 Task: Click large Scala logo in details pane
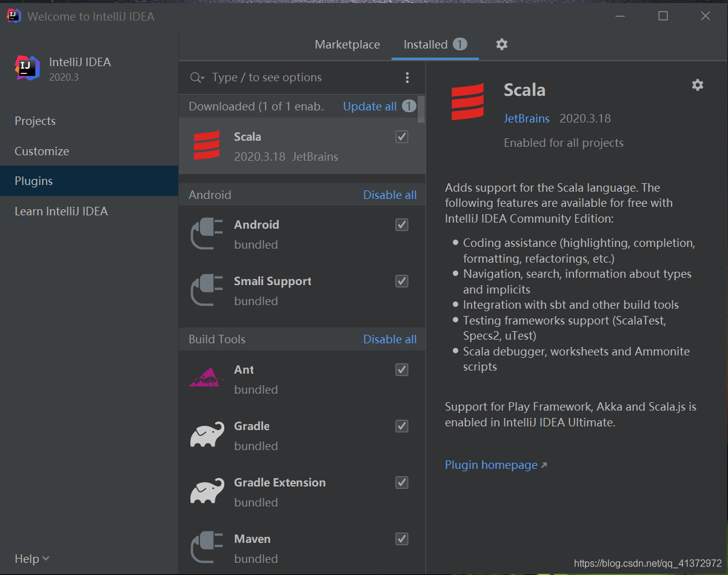coord(467,102)
